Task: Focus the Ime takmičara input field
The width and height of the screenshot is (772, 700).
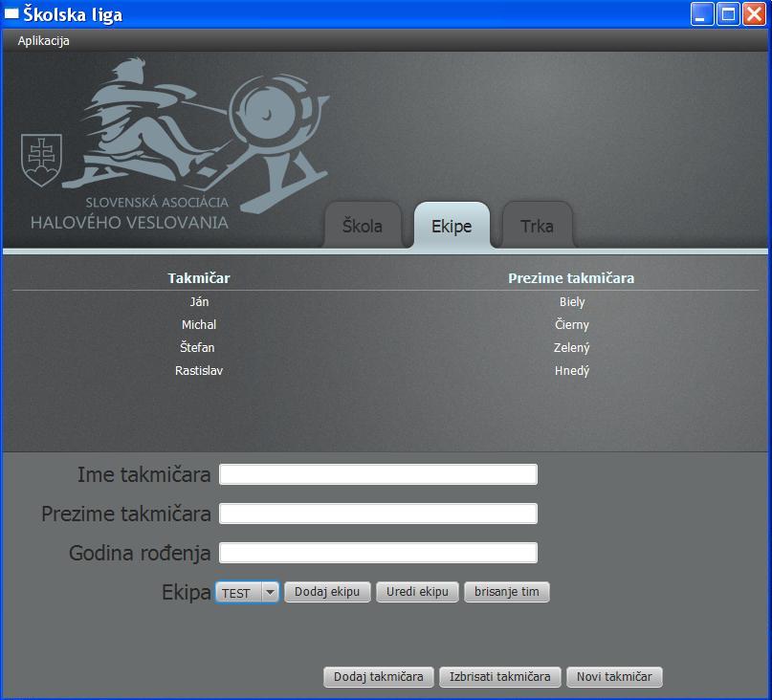Action: coord(378,474)
